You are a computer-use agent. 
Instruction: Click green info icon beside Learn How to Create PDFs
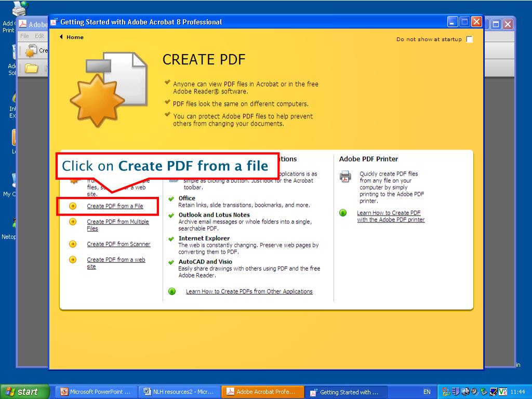172,291
